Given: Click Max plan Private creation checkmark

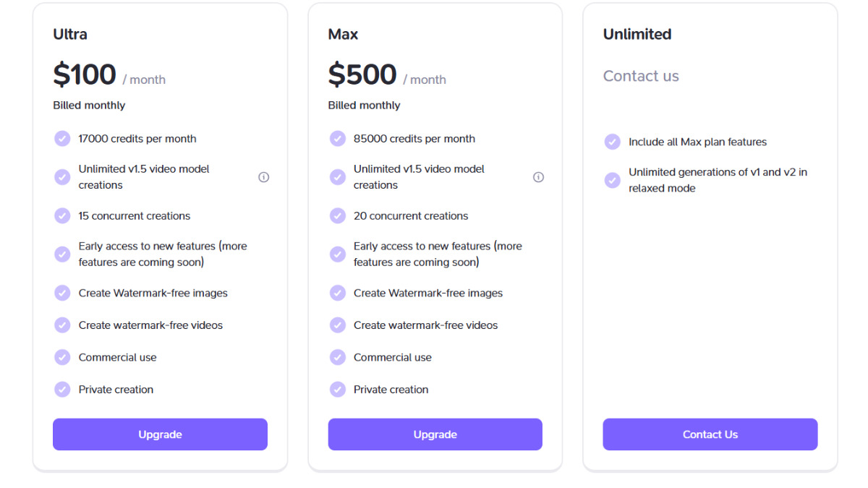Looking at the screenshot, I should point(338,390).
